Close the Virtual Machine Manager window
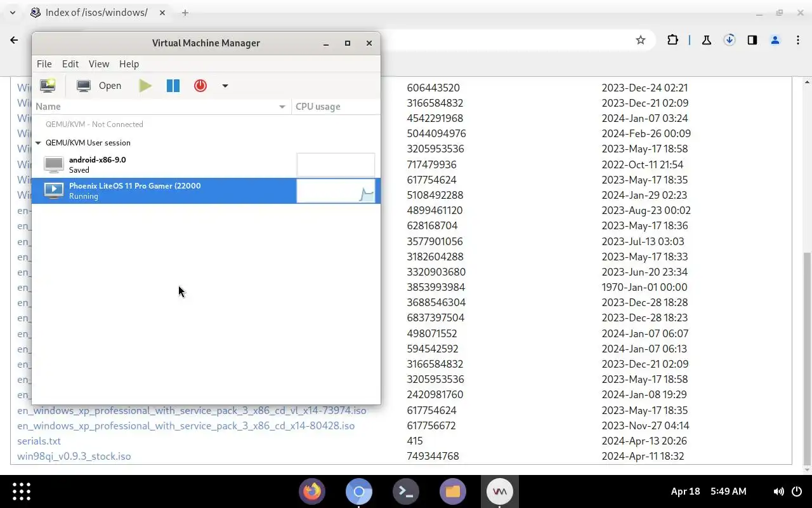The width and height of the screenshot is (812, 508). click(x=369, y=43)
